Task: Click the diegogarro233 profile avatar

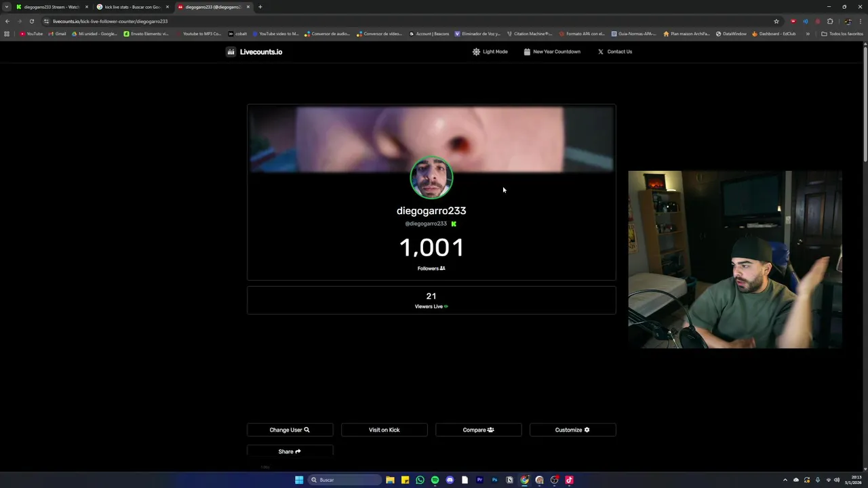Action: pyautogui.click(x=431, y=178)
